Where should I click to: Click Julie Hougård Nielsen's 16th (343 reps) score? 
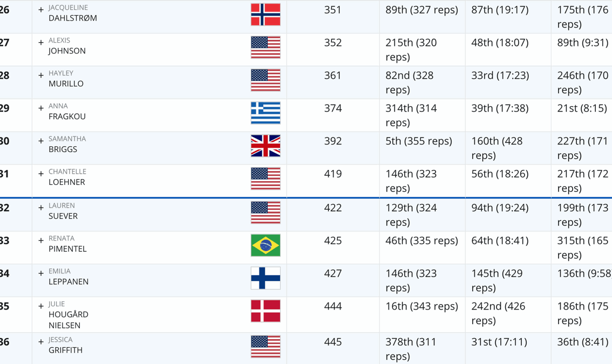point(421,306)
